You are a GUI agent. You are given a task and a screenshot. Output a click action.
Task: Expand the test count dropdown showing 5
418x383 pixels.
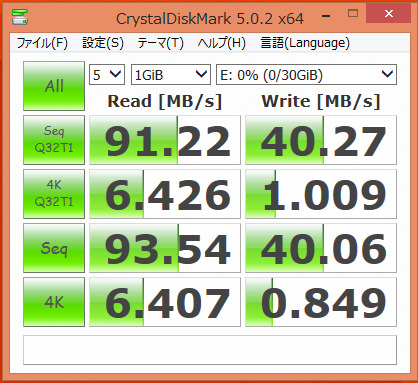tap(107, 75)
